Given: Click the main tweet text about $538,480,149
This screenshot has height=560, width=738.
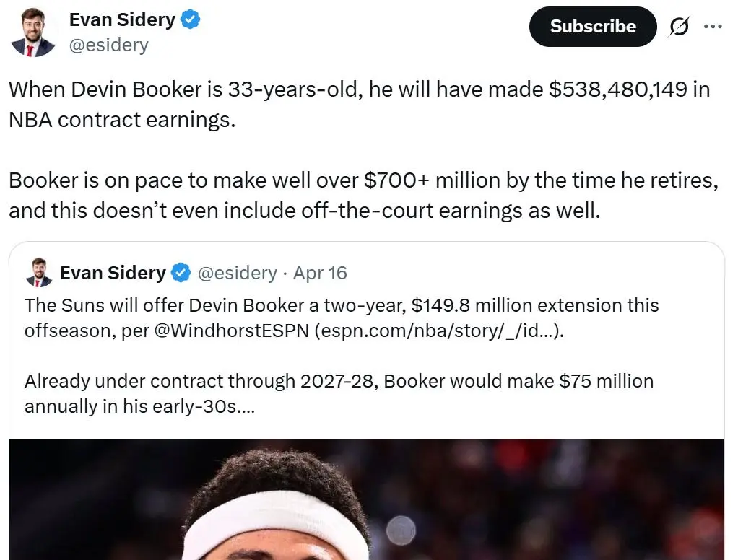Looking at the screenshot, I should point(360,105).
